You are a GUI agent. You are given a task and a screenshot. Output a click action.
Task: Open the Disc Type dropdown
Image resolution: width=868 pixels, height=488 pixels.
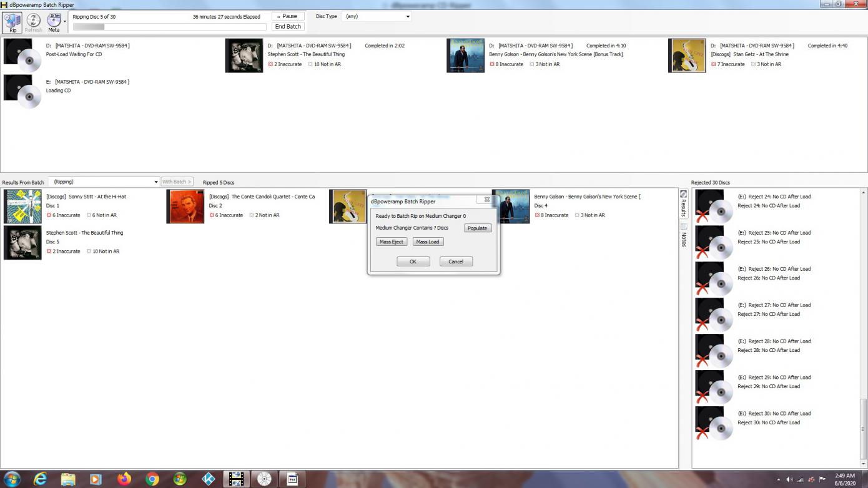377,16
